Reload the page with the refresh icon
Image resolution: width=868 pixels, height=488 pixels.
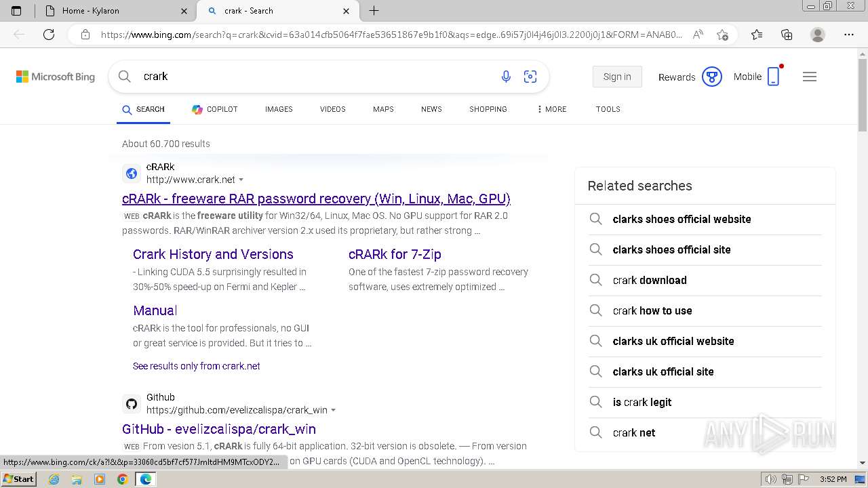[49, 35]
